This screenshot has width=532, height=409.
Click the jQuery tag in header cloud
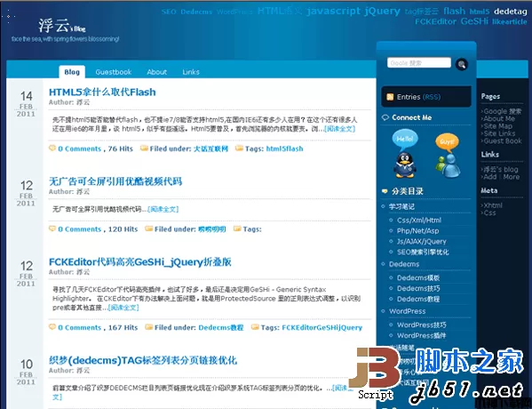(383, 12)
